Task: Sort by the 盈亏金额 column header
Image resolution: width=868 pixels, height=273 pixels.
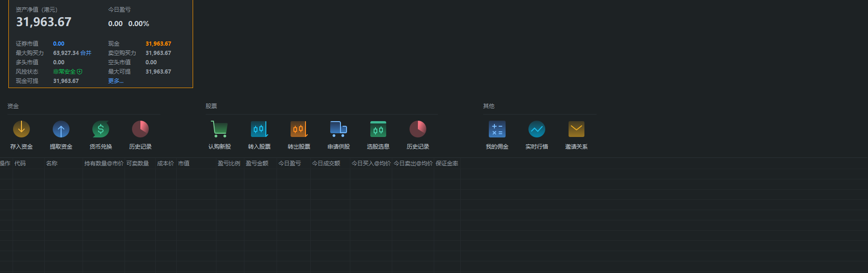Action: 257,164
